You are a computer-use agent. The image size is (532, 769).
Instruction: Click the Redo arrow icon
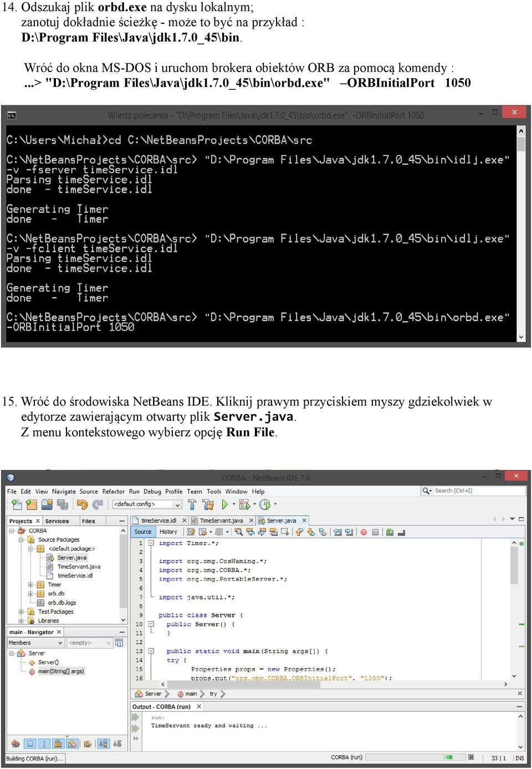(x=98, y=505)
